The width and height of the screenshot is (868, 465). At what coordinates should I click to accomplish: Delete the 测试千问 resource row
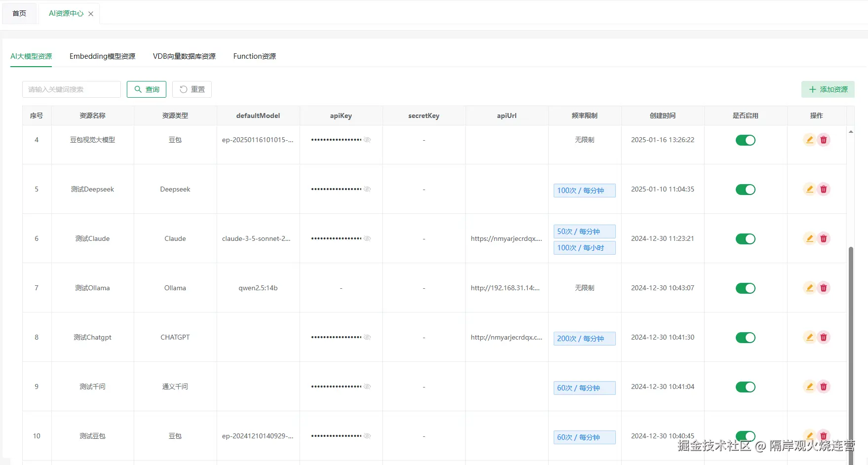pos(824,387)
